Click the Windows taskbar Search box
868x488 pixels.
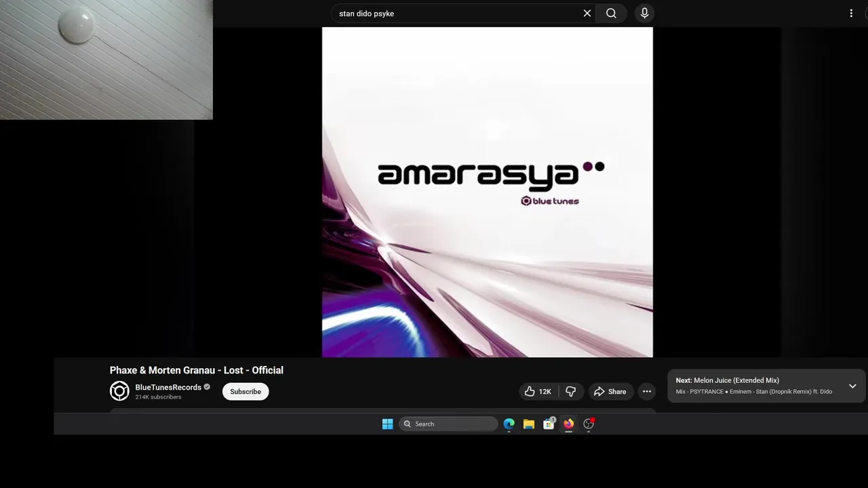(x=448, y=424)
